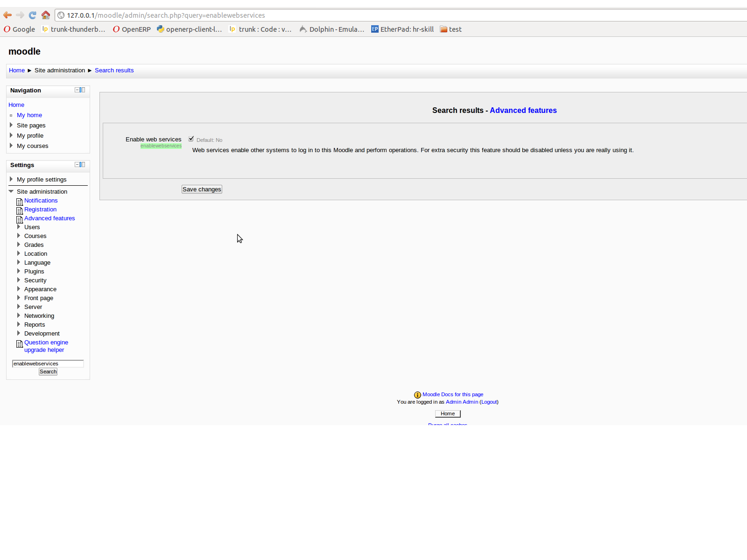Expand the Users admin section
Viewport: 747px width, 560px height.
pyautogui.click(x=19, y=227)
